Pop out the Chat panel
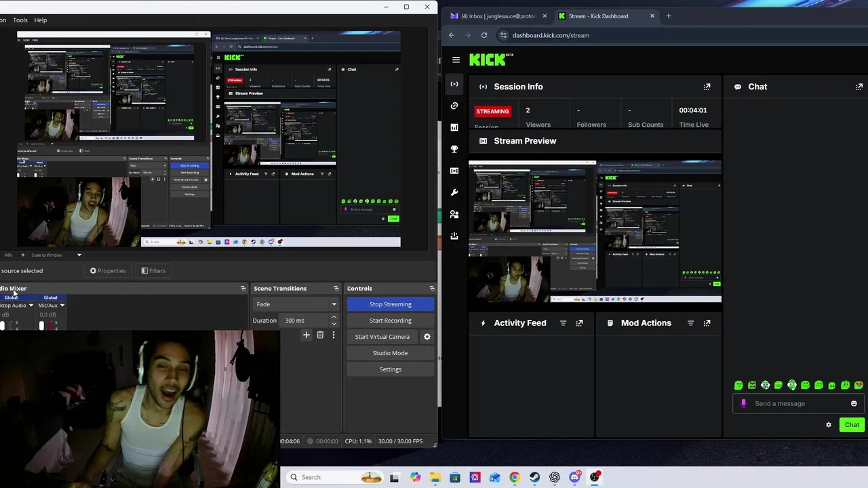Viewport: 868px width, 488px height. tap(859, 87)
